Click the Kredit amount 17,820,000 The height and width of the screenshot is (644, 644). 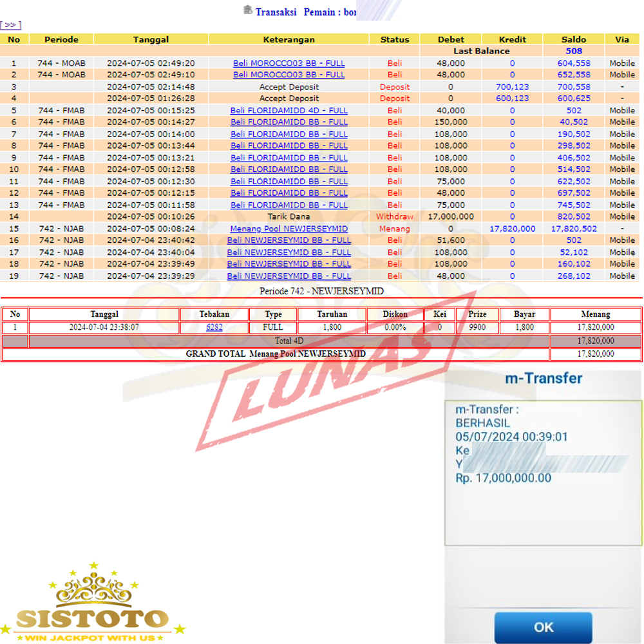(512, 229)
